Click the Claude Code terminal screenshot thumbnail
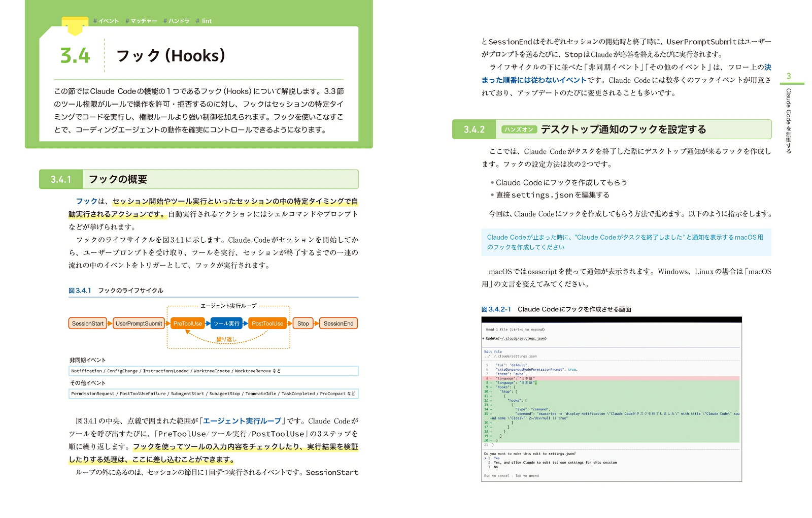 [612, 399]
